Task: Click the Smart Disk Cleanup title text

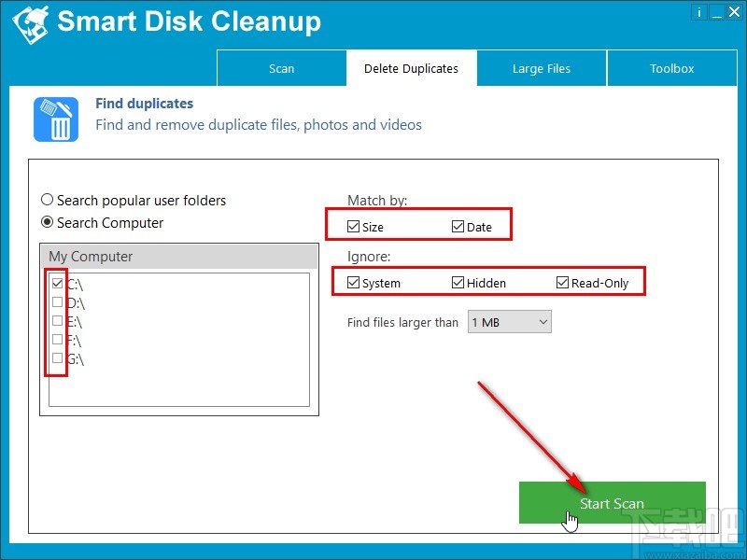Action: tap(190, 21)
